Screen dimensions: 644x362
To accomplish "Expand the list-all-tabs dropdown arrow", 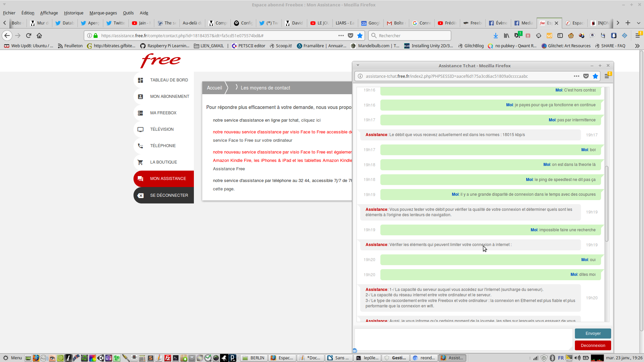I will pyautogui.click(x=639, y=23).
